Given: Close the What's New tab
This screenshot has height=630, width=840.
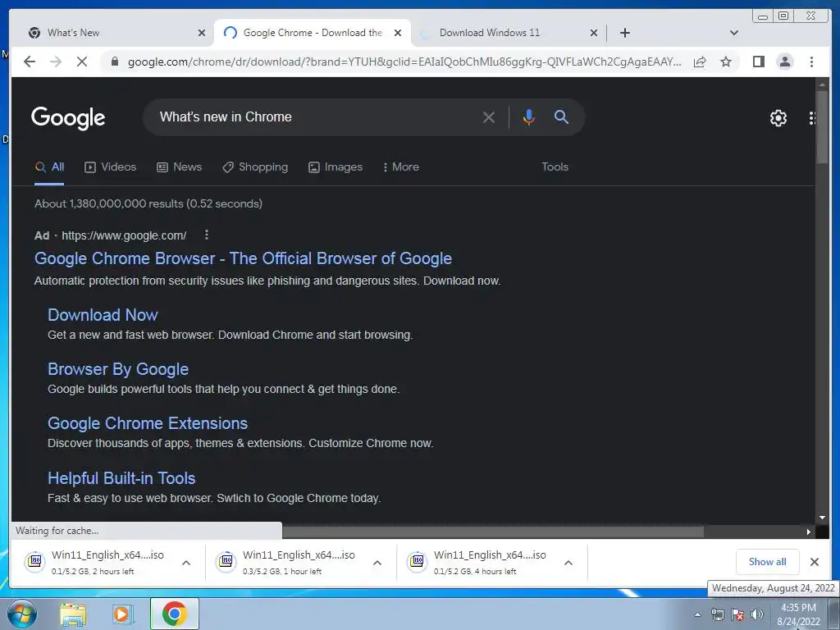Looking at the screenshot, I should click(202, 33).
